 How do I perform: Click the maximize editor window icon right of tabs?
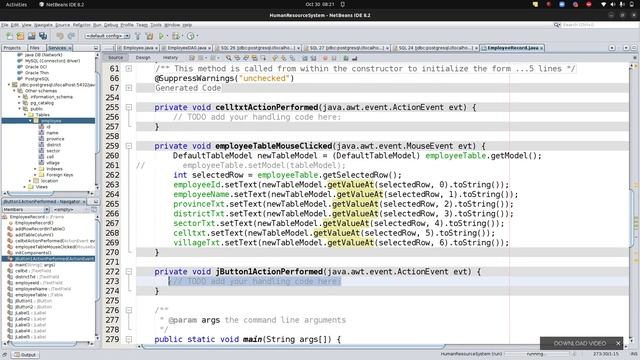coord(634,48)
